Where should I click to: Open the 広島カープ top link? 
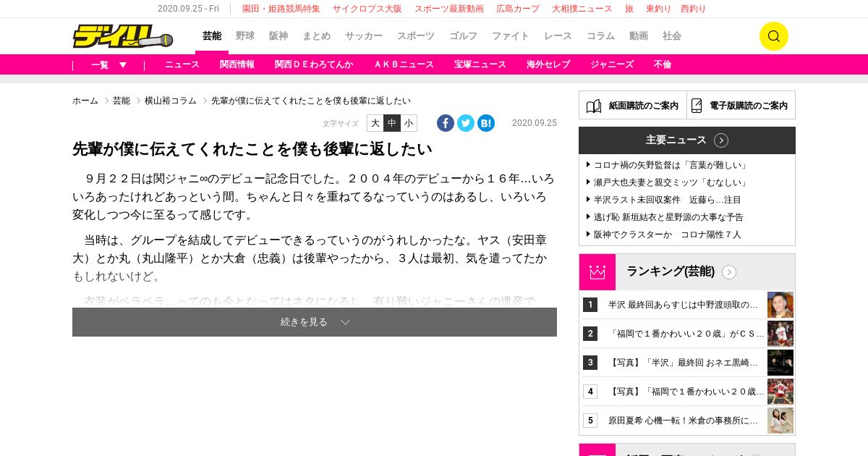point(518,9)
